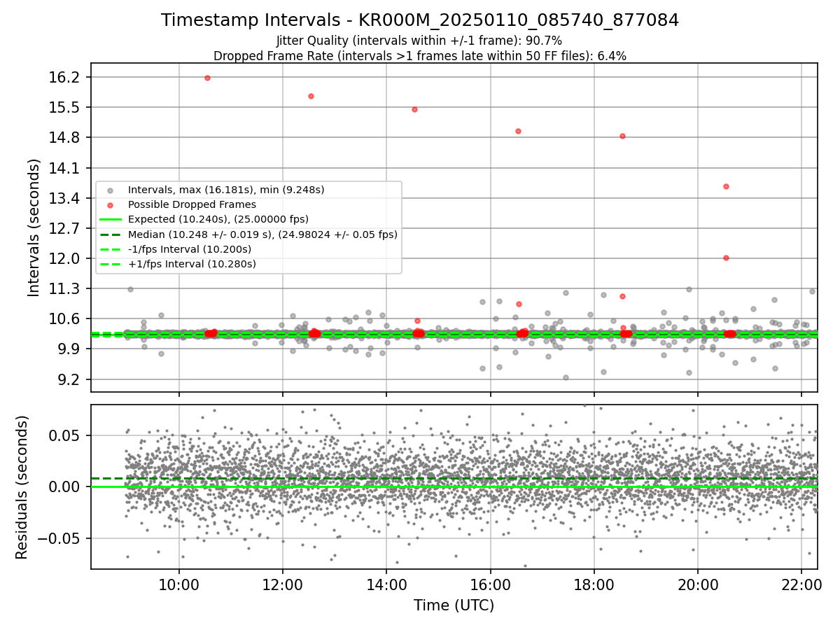This screenshot has height=630, width=840.
Task: Click the plot title 'Timestamp Intervals - KR000M_20250110_085740_877084'
Action: click(420, 20)
